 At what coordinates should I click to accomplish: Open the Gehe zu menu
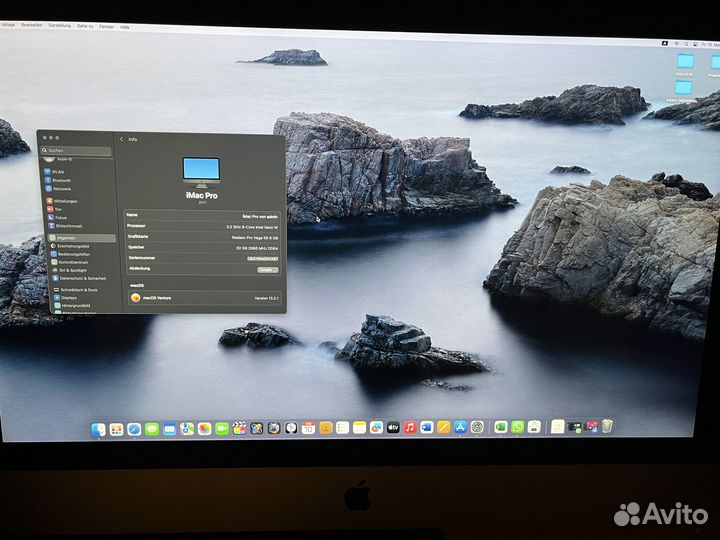(x=85, y=26)
